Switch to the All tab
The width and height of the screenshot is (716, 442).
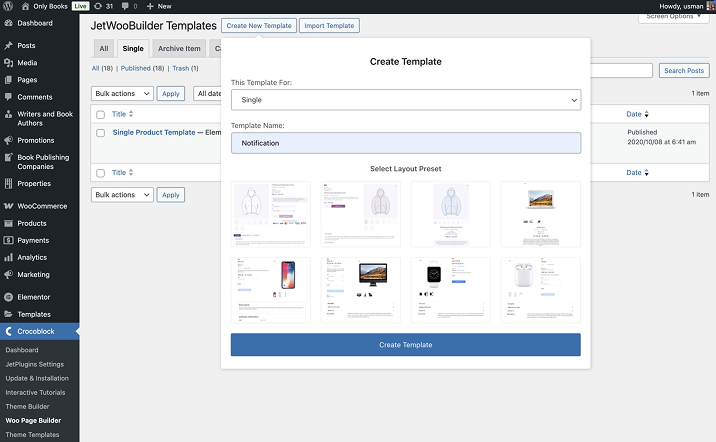click(104, 48)
